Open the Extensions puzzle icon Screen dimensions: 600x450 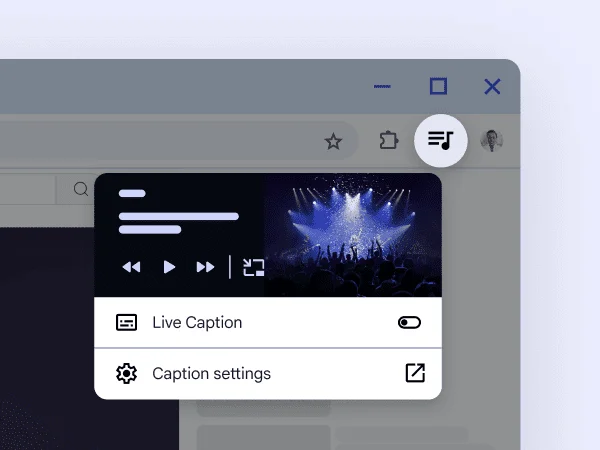pyautogui.click(x=388, y=141)
